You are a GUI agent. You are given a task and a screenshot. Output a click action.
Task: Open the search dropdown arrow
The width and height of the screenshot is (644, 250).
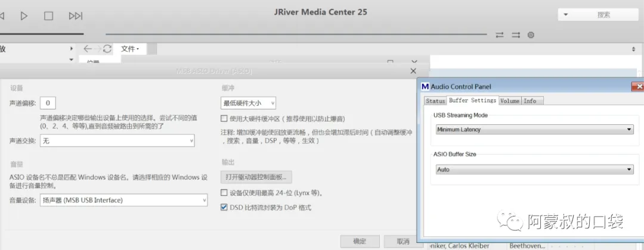click(565, 15)
